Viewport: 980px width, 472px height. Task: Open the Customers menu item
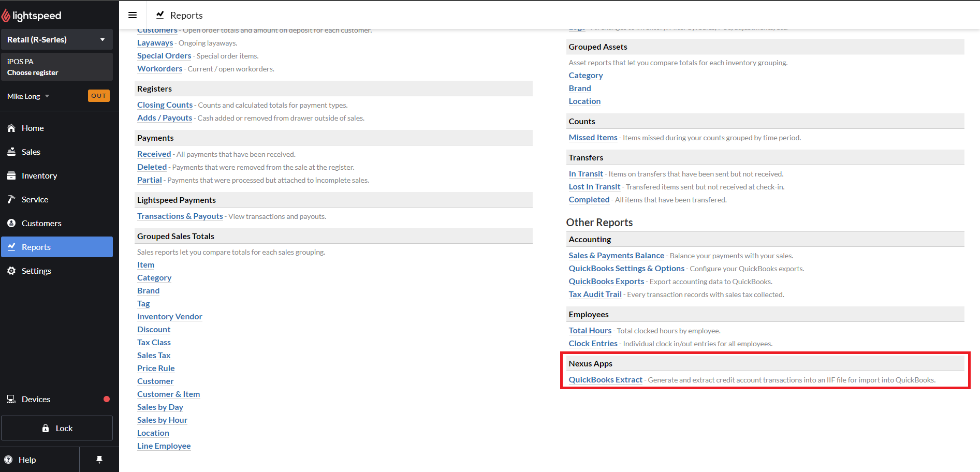pyautogui.click(x=57, y=224)
